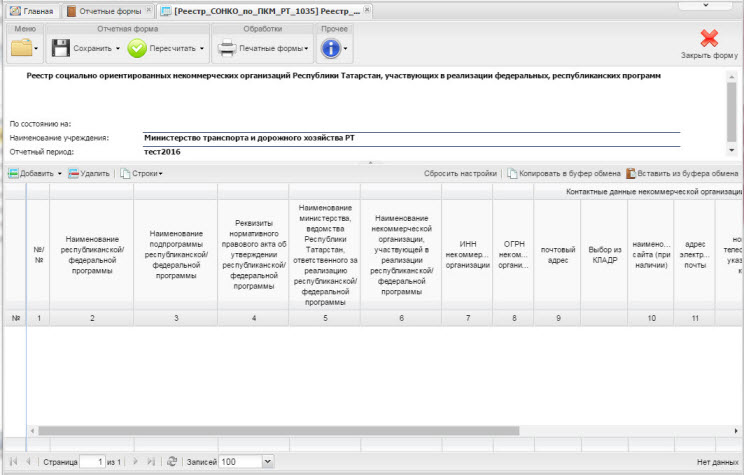
Task: Click the Удалить row icon
Action: tap(74, 174)
